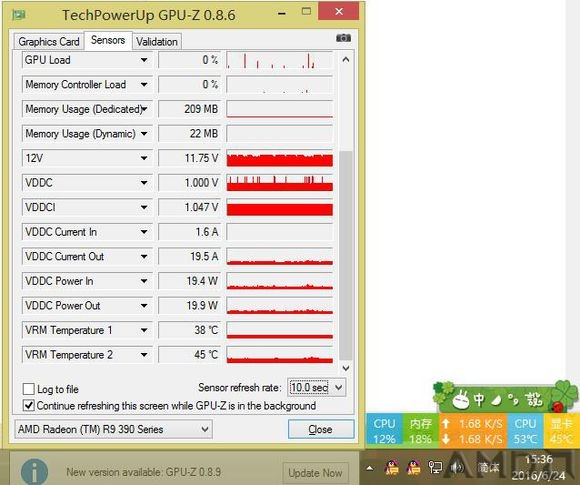Click the GPU Load history graph
This screenshot has height=485, width=580.
(280, 60)
